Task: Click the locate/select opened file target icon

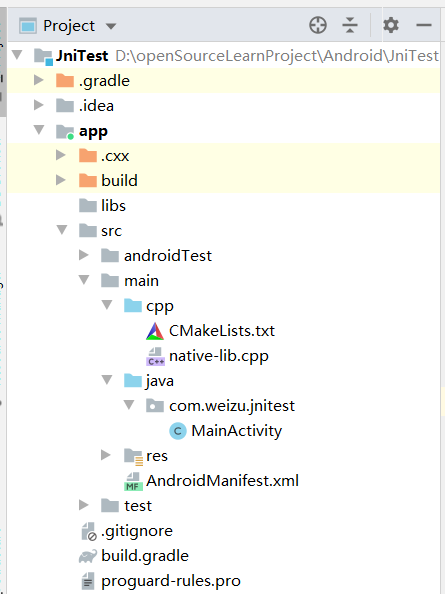Action: (318, 25)
